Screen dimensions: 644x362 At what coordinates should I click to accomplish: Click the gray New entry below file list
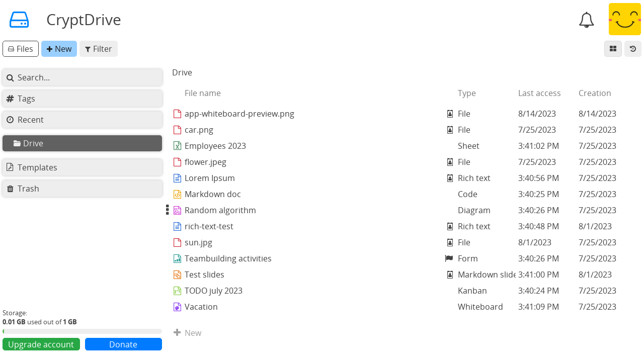pyautogui.click(x=187, y=333)
